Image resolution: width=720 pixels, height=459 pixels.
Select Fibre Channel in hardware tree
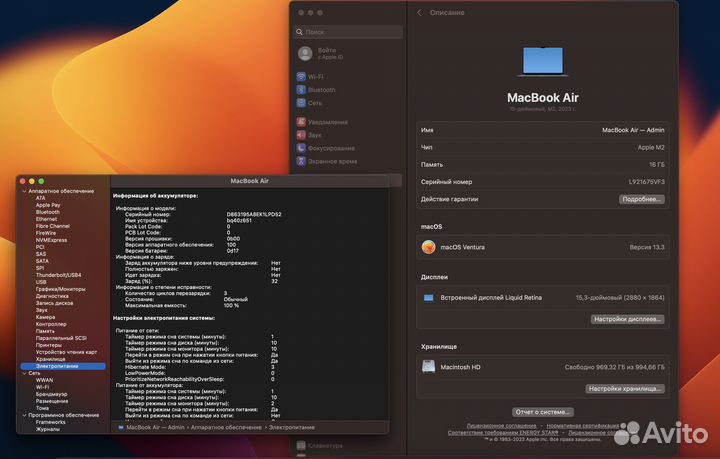click(x=52, y=226)
